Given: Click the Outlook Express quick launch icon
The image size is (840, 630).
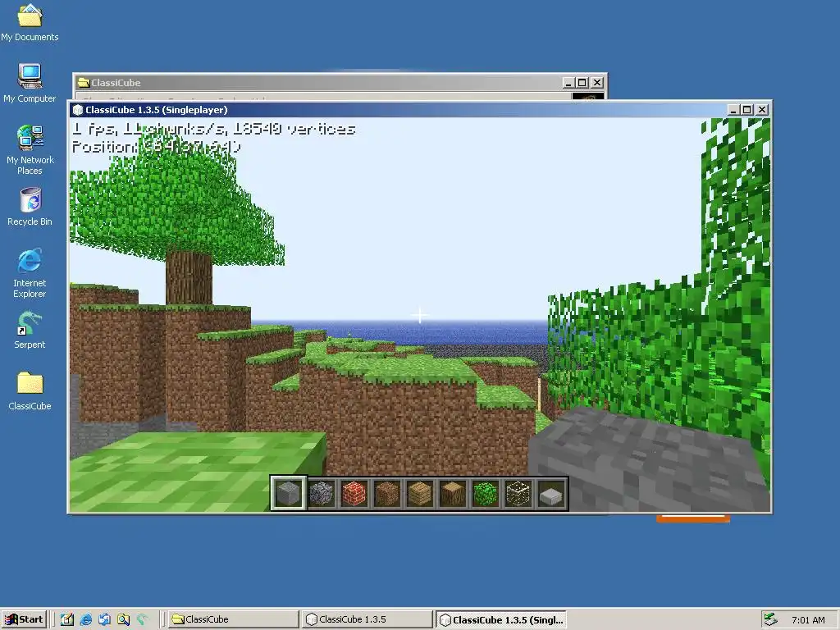Looking at the screenshot, I should (x=104, y=619).
